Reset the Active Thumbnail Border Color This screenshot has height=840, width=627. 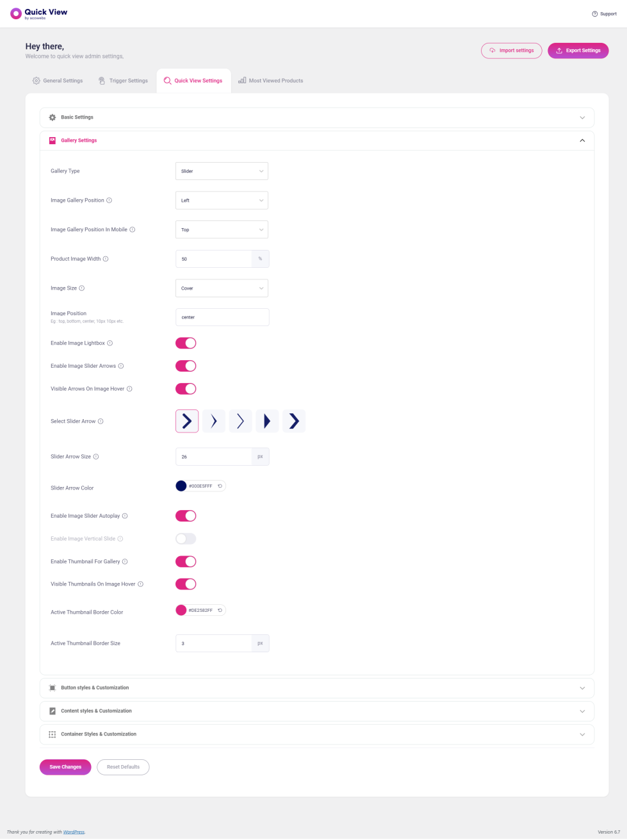point(220,610)
